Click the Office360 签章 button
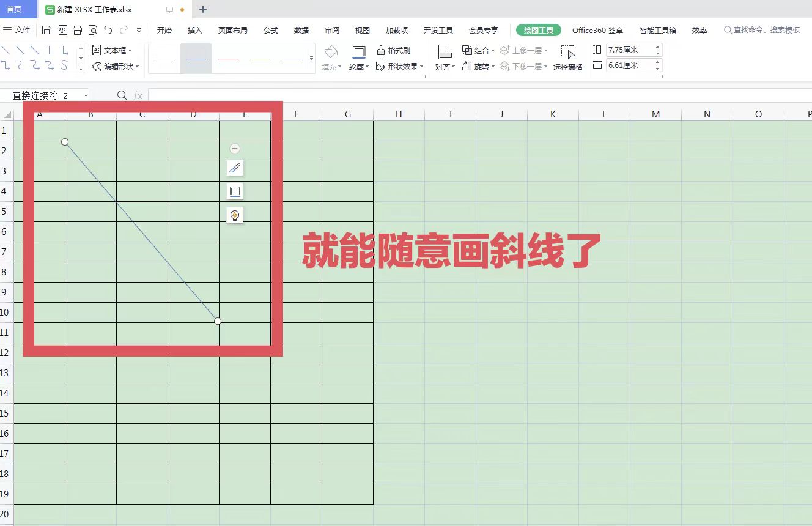This screenshot has height=526, width=812. [597, 29]
